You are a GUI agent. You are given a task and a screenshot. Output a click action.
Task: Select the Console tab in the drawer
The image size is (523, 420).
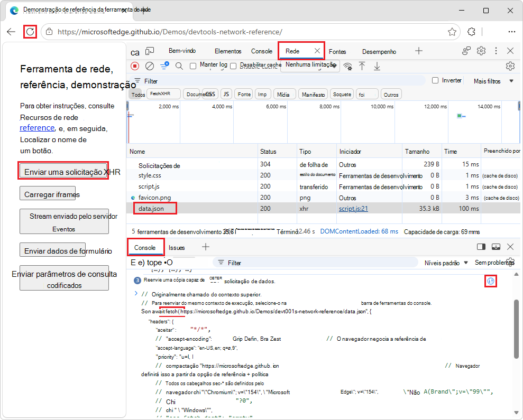145,247
